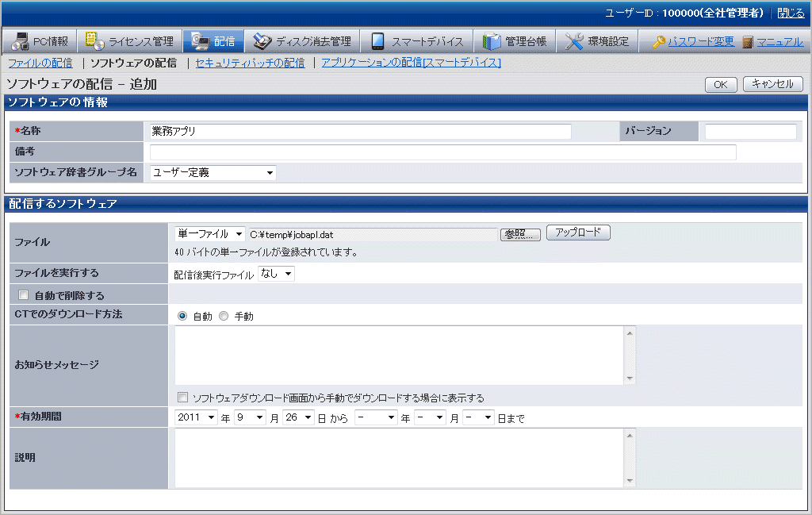Click the 参照... browse button
Screen dimensions: 812x515
(520, 235)
